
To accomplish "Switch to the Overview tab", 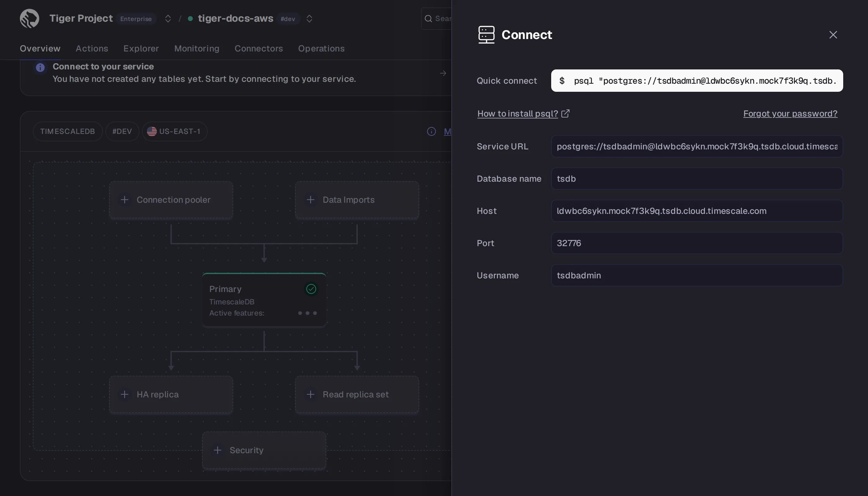I will tap(40, 48).
